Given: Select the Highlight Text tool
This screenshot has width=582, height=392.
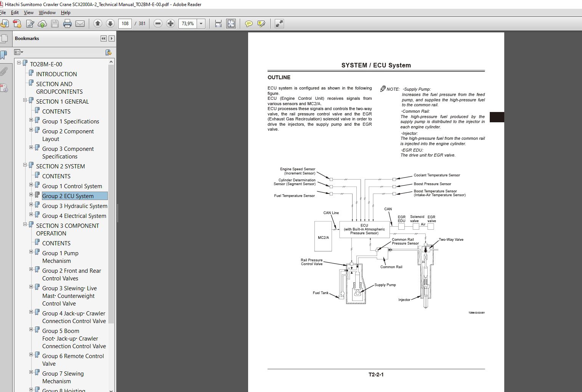Looking at the screenshot, I should tap(261, 24).
